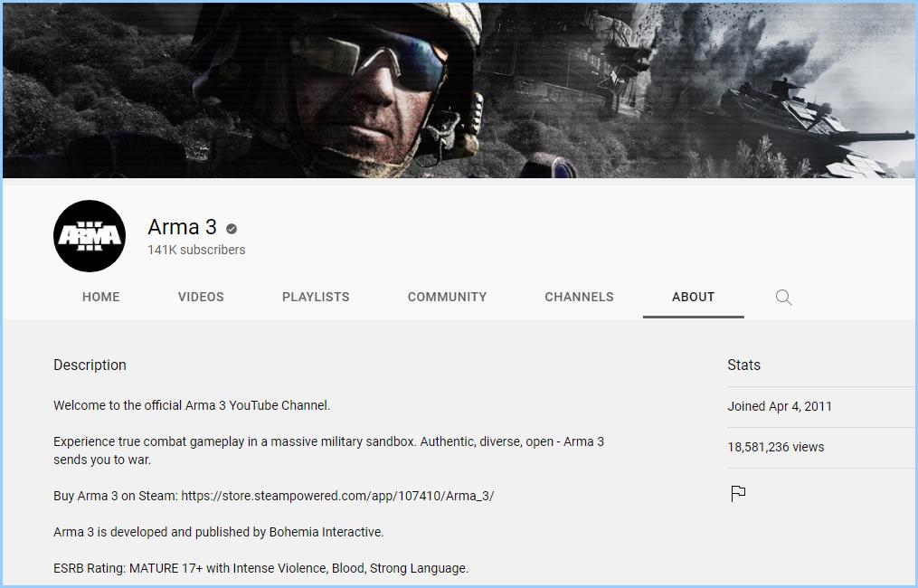The height and width of the screenshot is (588, 918).
Task: Click the ESRB Rating MATURE 17+ line
Action: 260,568
